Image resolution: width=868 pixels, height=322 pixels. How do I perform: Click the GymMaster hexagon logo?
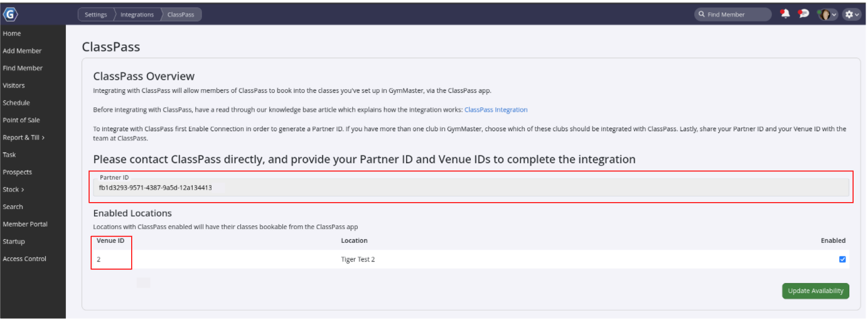pos(11,14)
